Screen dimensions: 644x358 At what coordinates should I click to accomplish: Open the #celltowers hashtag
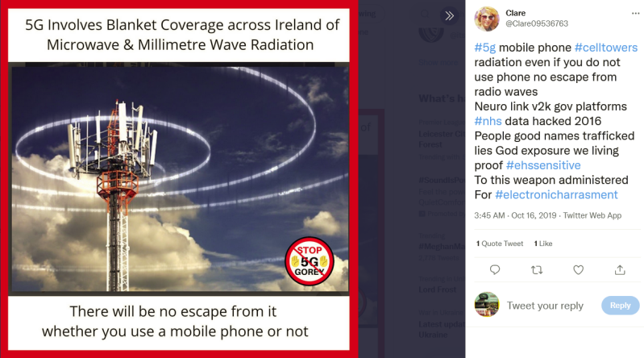606,48
